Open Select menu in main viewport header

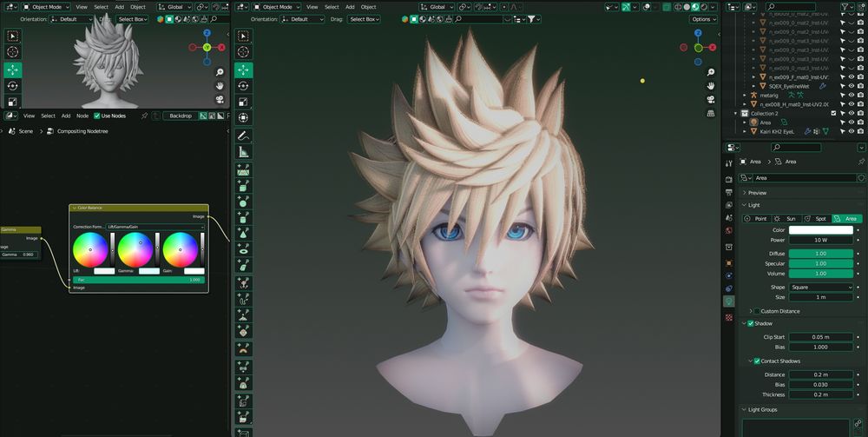[x=332, y=7]
